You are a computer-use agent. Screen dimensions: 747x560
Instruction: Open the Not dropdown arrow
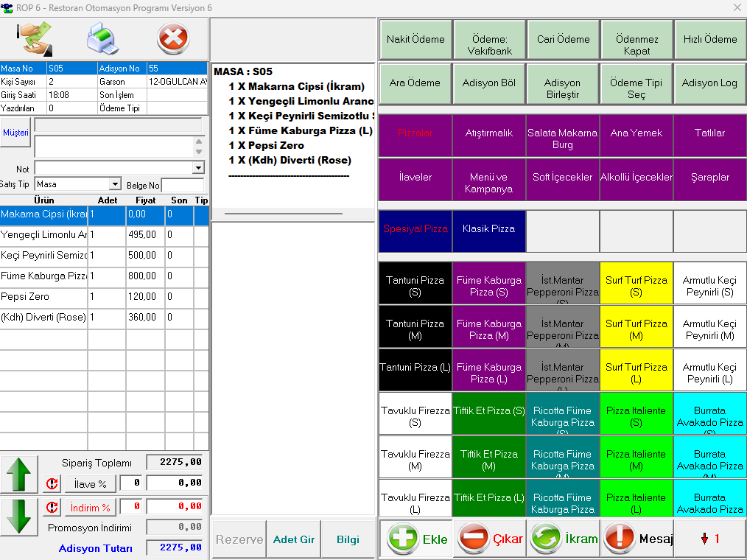(x=197, y=169)
